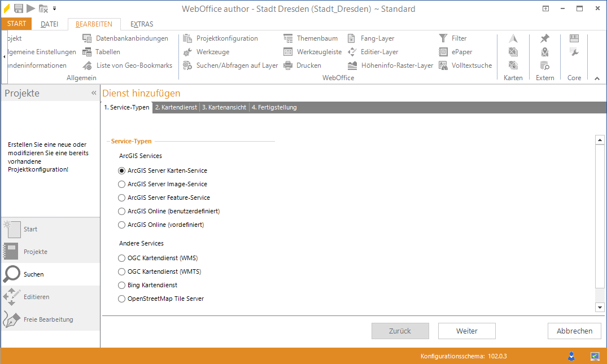Image resolution: width=607 pixels, height=364 pixels.
Task: Go to the 2. Kartendienst step tab
Action: click(177, 107)
